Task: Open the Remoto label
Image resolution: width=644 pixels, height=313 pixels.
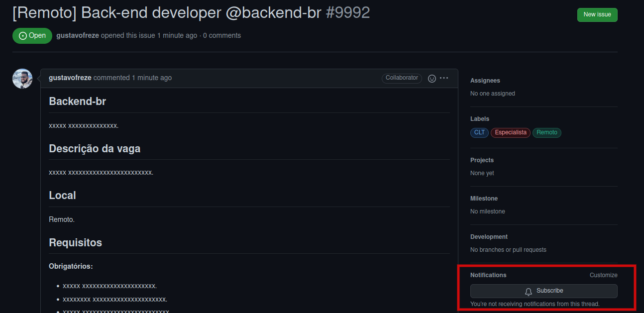Action: click(x=547, y=133)
